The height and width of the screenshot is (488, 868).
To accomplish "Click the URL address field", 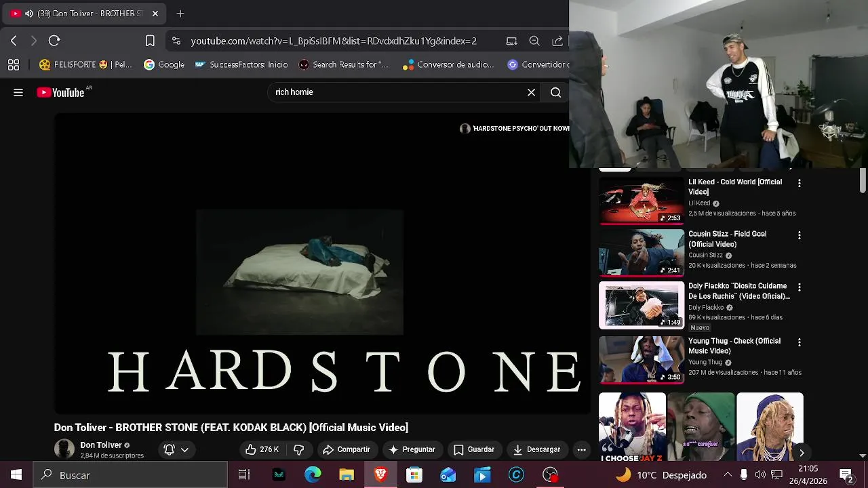I will click(334, 41).
